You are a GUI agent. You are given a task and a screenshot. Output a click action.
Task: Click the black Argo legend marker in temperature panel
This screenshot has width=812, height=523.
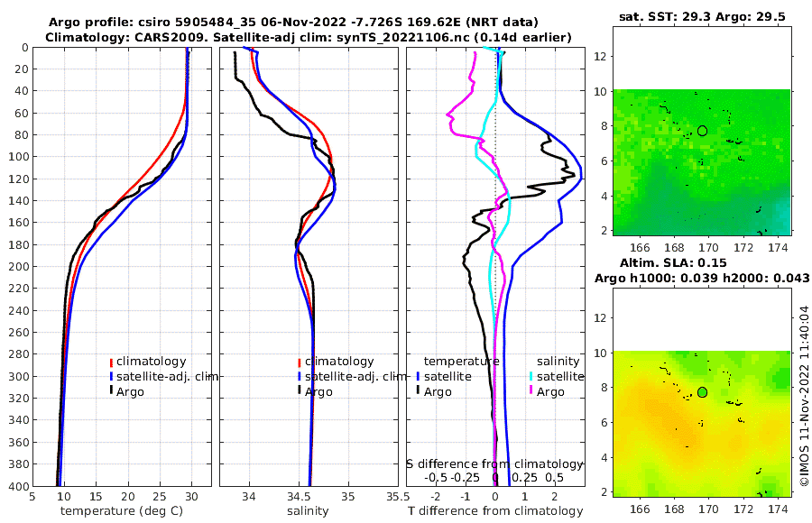pyautogui.click(x=111, y=391)
